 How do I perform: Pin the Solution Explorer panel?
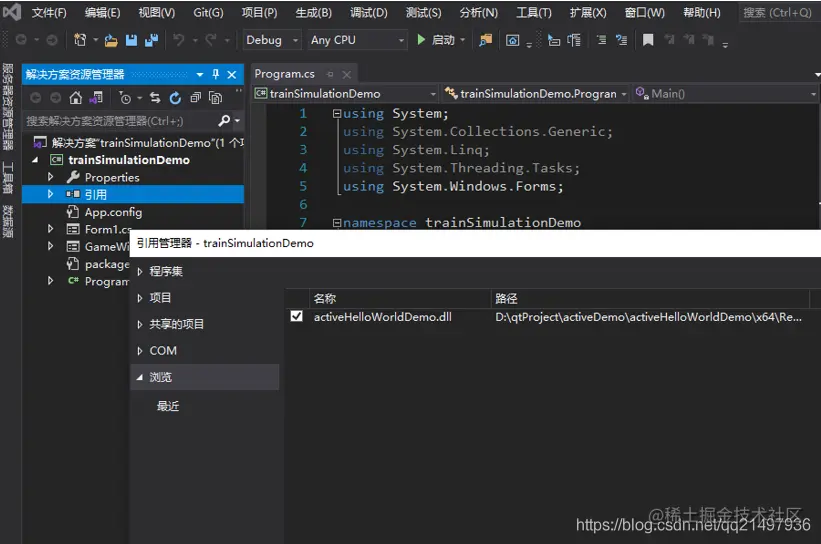tap(216, 74)
